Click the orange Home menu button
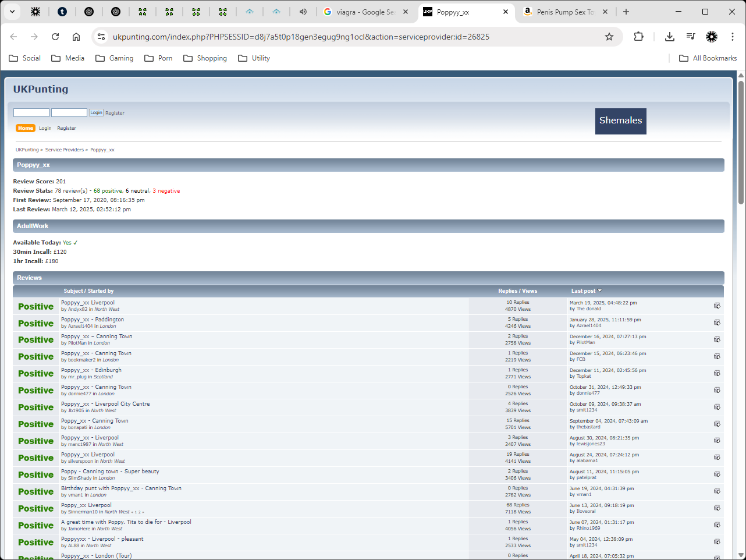The height and width of the screenshot is (560, 746). (26, 128)
